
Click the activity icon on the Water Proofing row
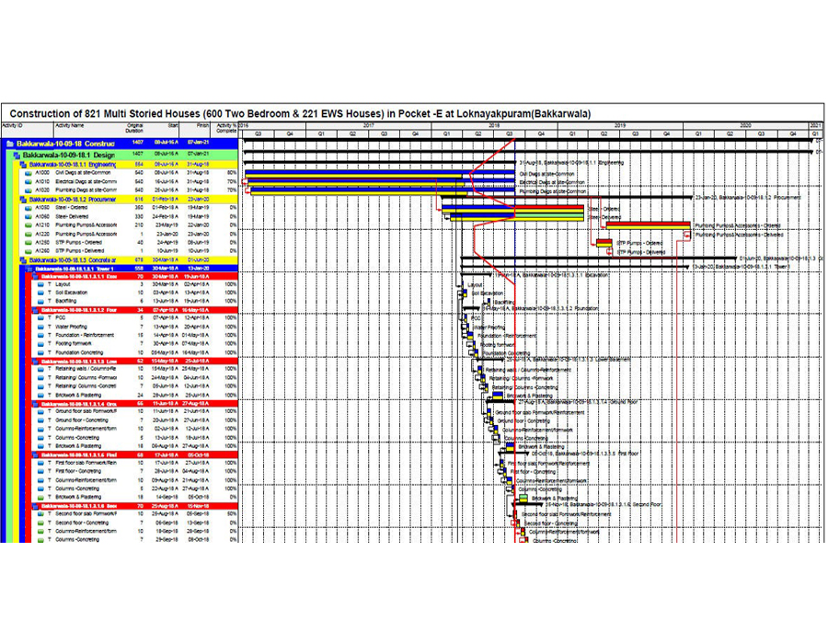41,327
